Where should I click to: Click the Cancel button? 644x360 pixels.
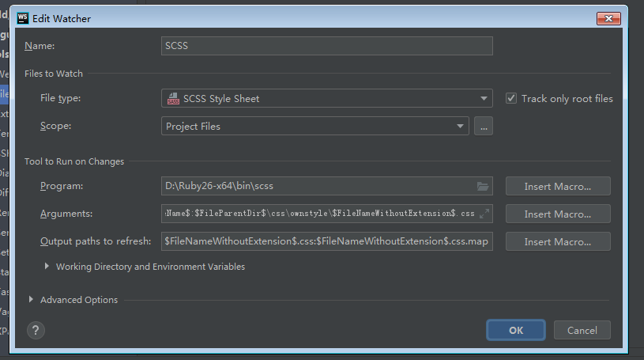pyautogui.click(x=582, y=330)
